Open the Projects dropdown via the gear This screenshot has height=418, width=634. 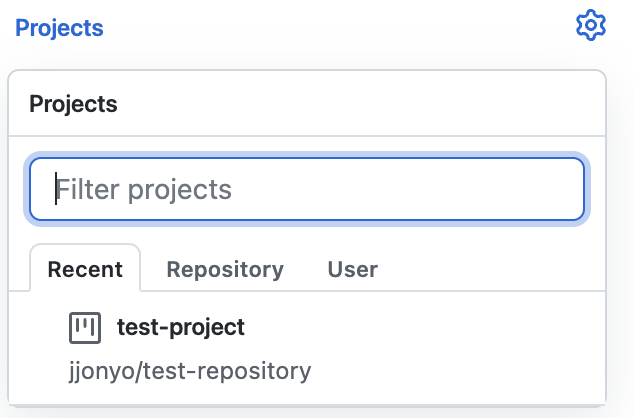(x=591, y=26)
